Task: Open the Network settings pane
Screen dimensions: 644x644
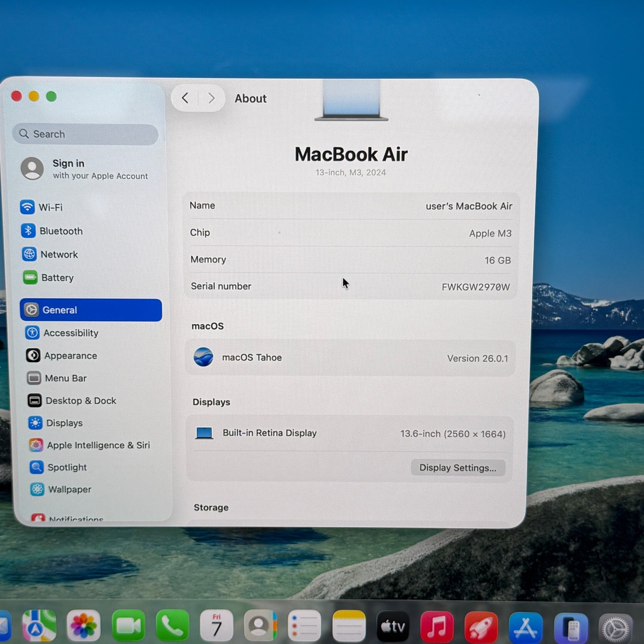Action: (x=59, y=255)
